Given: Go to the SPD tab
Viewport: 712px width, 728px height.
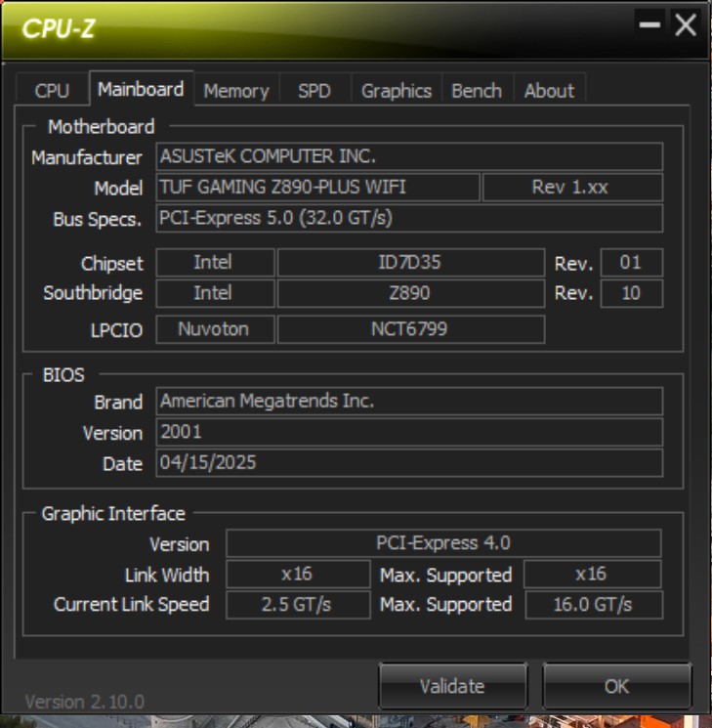Looking at the screenshot, I should click(314, 90).
